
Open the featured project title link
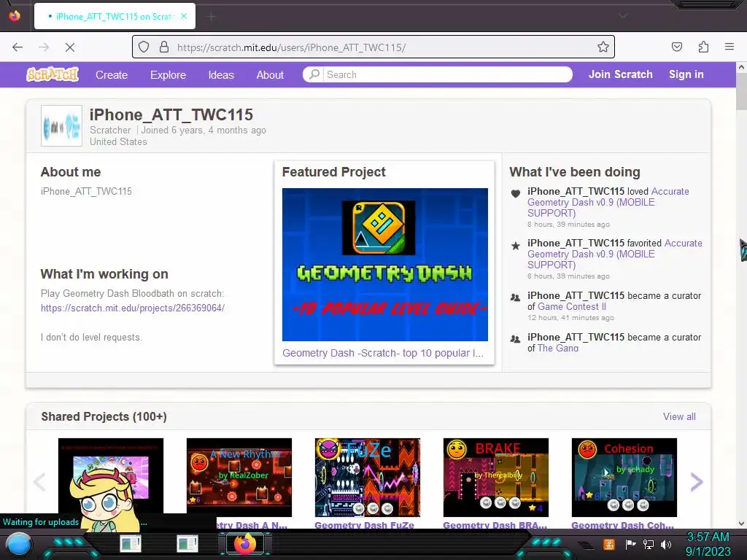(383, 353)
